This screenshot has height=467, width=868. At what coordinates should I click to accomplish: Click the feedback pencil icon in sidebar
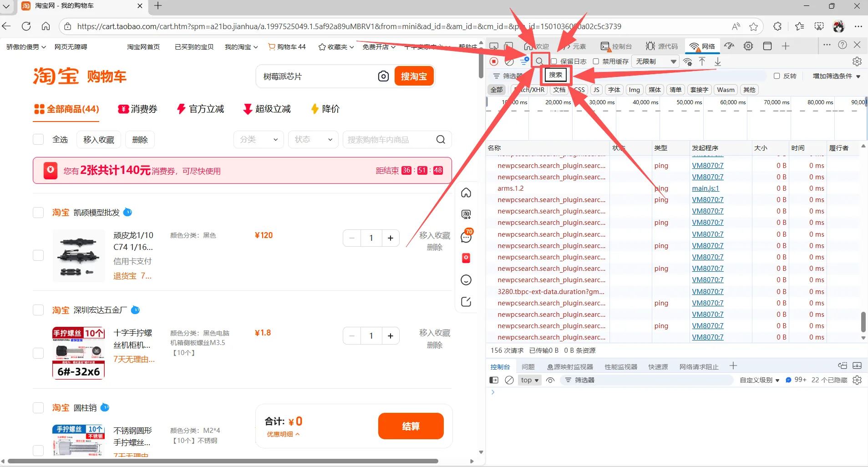[x=466, y=302]
